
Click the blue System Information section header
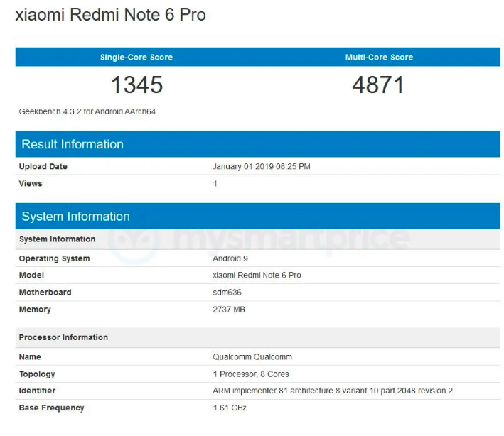click(258, 216)
